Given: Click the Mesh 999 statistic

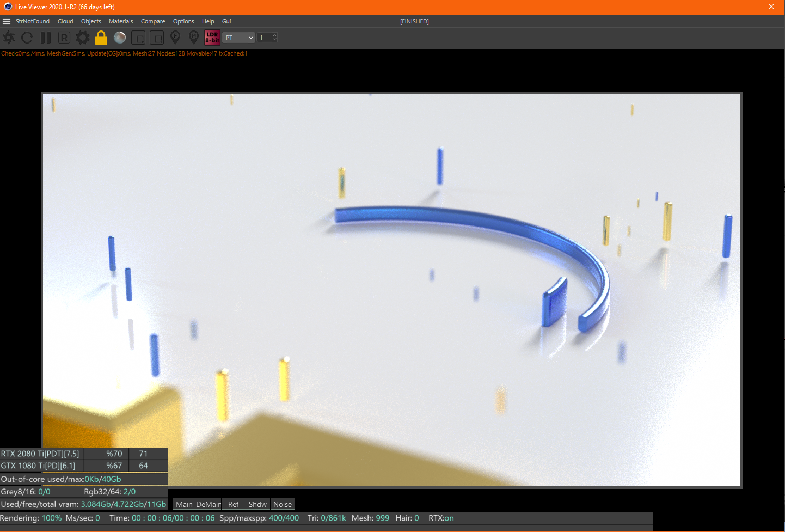Looking at the screenshot, I should [370, 518].
